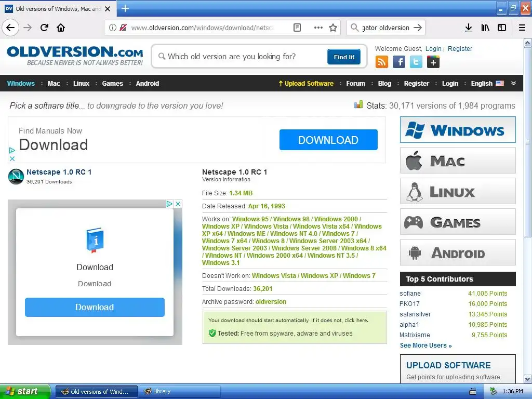
Task: Go back to the previous page
Action: 10,28
